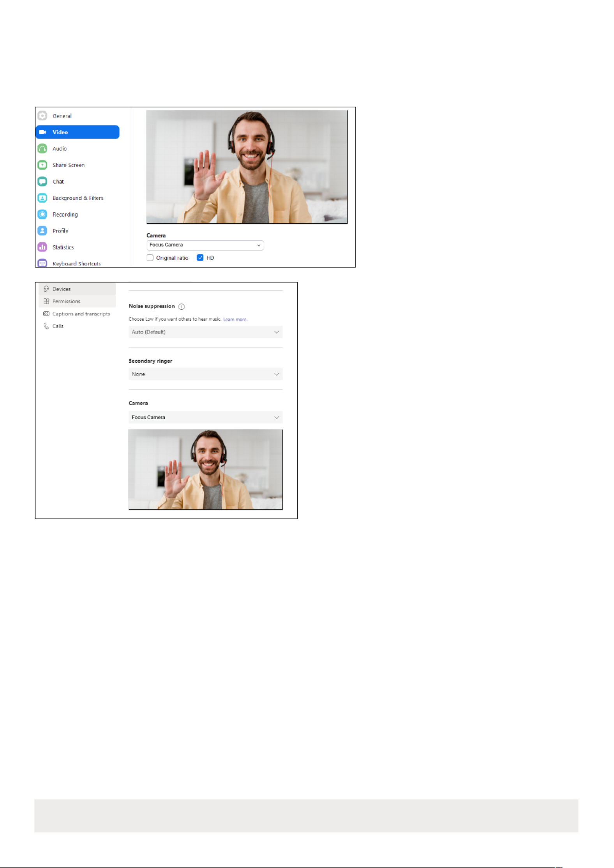Uncheck the HD checkbox
This screenshot has height=868, width=614.
[x=200, y=258]
